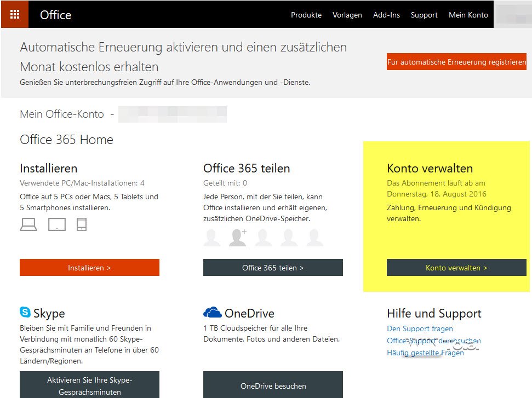
Task: Open the app launcher grid icon
Action: point(15,14)
